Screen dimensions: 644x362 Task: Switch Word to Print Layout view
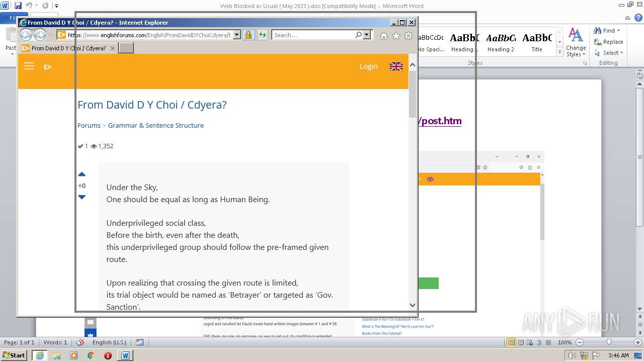(x=511, y=342)
